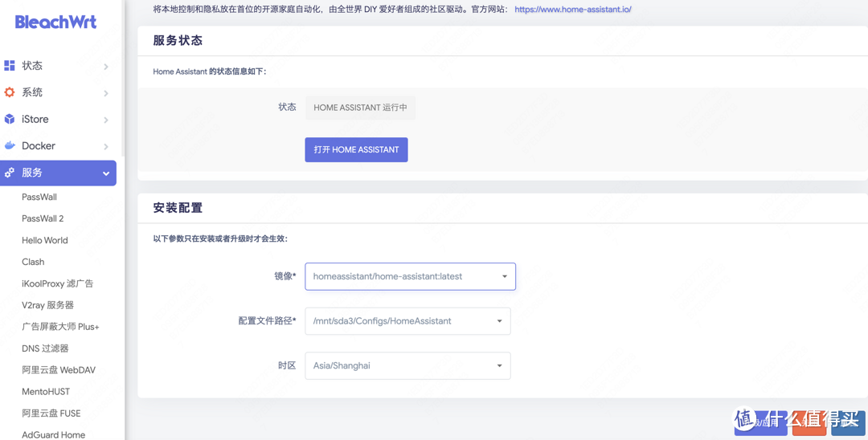The width and height of the screenshot is (868, 440).
Task: Click the iStore cube icon
Action: pos(10,119)
